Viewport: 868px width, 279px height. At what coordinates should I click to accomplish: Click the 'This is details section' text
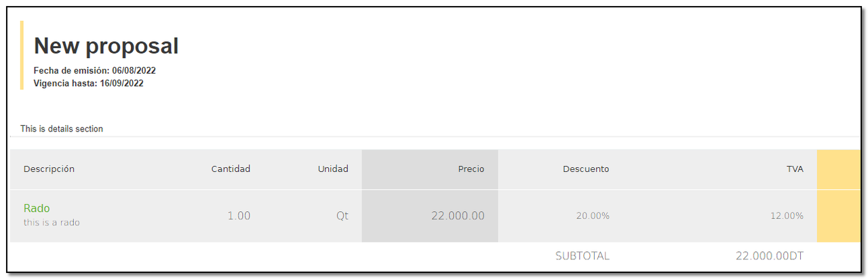pos(62,129)
